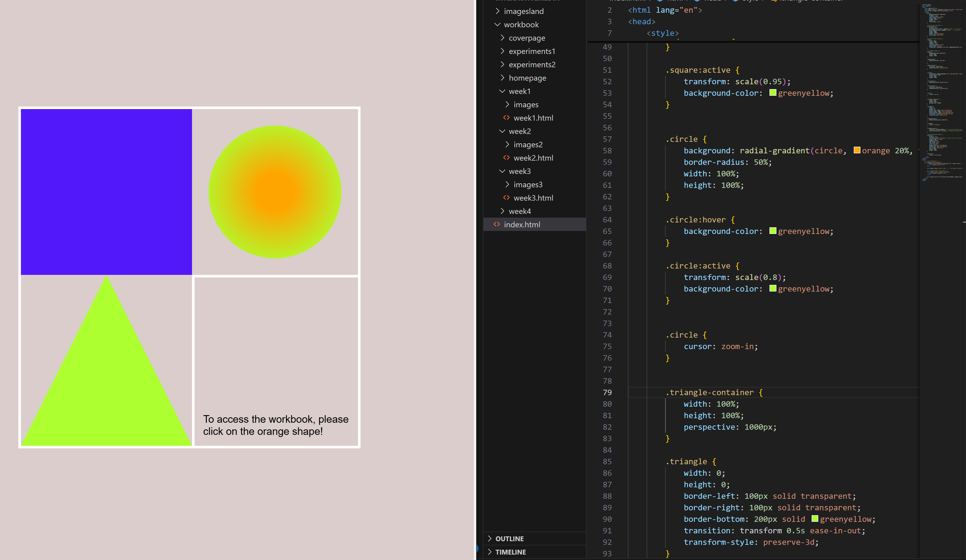Click transition: transform 0.5s declaration
The height and width of the screenshot is (560, 966).
point(774,531)
